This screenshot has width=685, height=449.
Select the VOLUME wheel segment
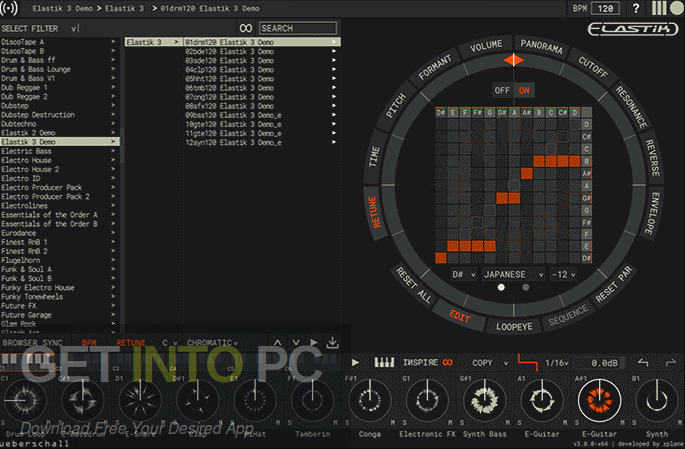[x=486, y=46]
